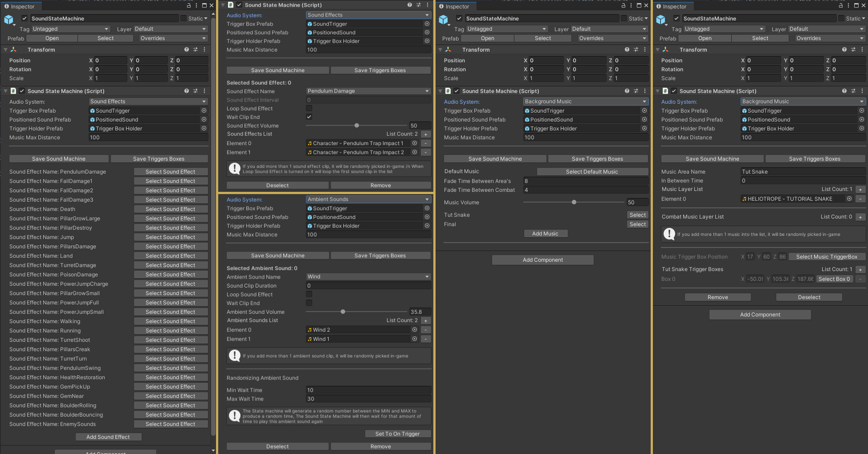Remove Element 1 from Sound Effects List

tap(426, 152)
